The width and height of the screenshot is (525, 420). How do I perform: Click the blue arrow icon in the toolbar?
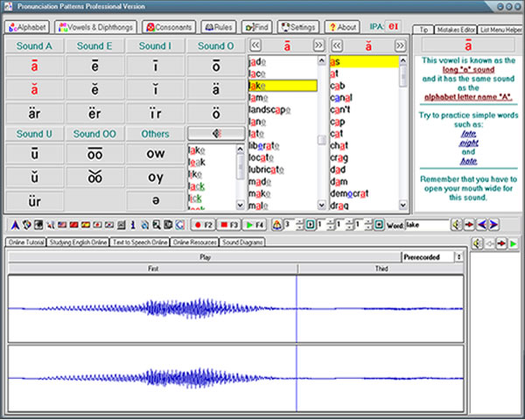15,225
